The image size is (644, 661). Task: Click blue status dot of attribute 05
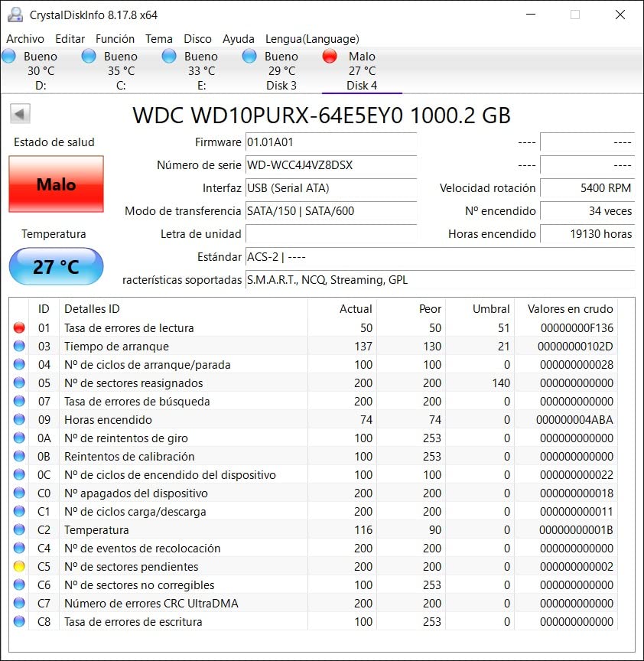tap(19, 383)
